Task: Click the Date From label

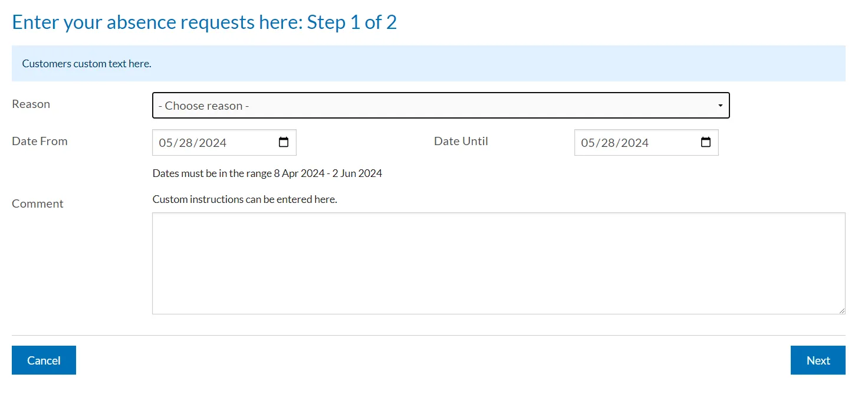Action: click(40, 141)
